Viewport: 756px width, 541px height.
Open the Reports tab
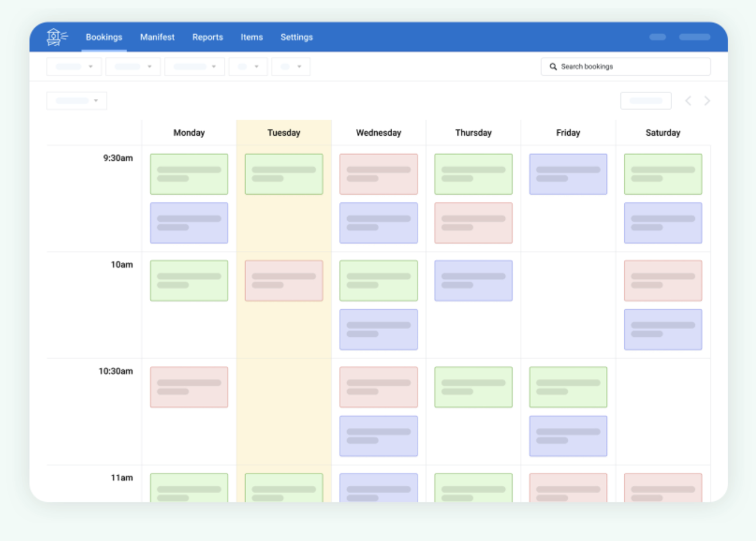(208, 37)
